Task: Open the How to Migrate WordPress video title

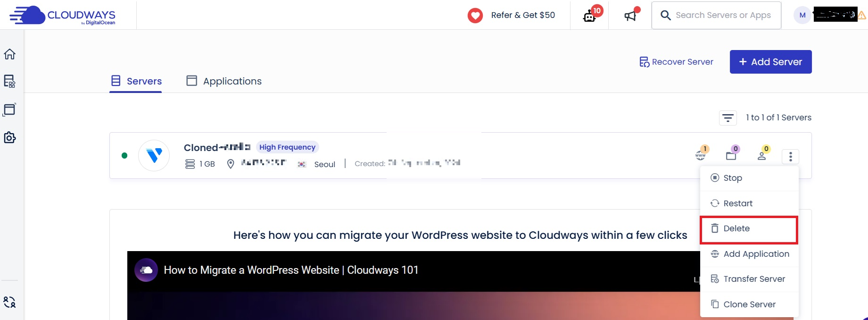Action: (291, 270)
